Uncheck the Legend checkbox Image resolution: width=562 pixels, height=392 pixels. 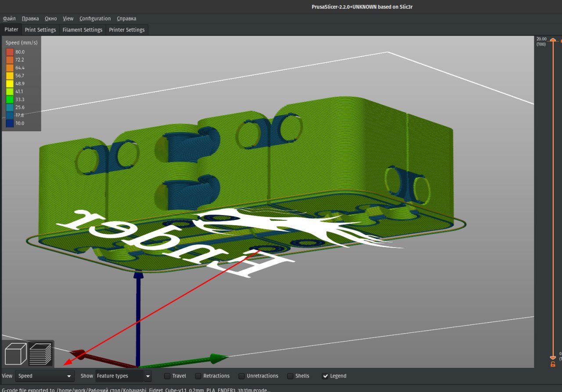click(x=325, y=376)
